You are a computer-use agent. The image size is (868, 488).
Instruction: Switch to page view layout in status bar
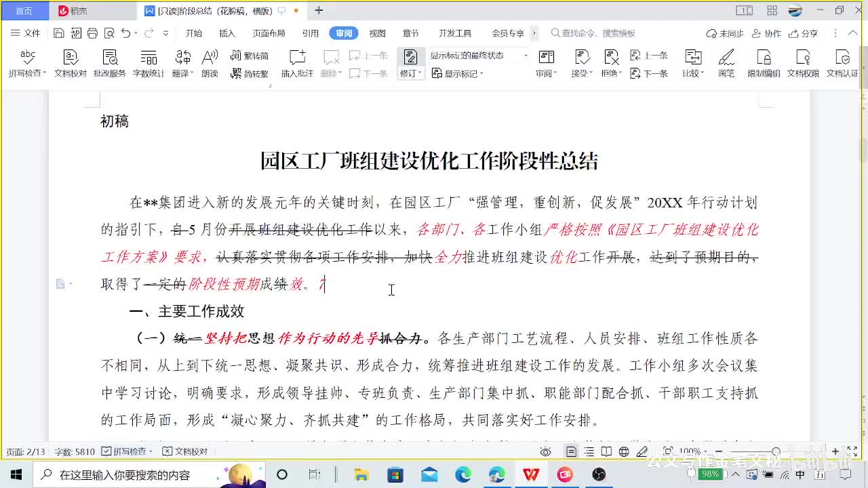click(572, 451)
